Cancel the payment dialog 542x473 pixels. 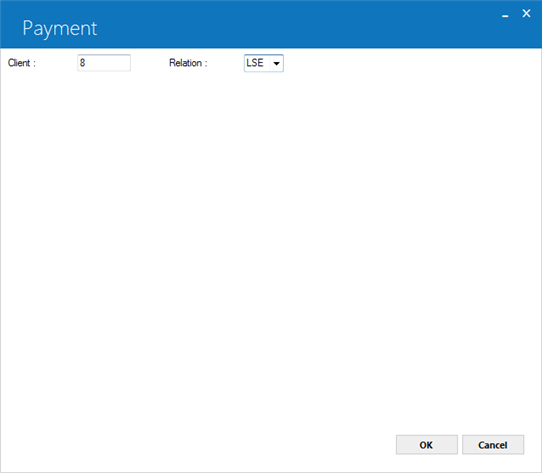tap(493, 445)
